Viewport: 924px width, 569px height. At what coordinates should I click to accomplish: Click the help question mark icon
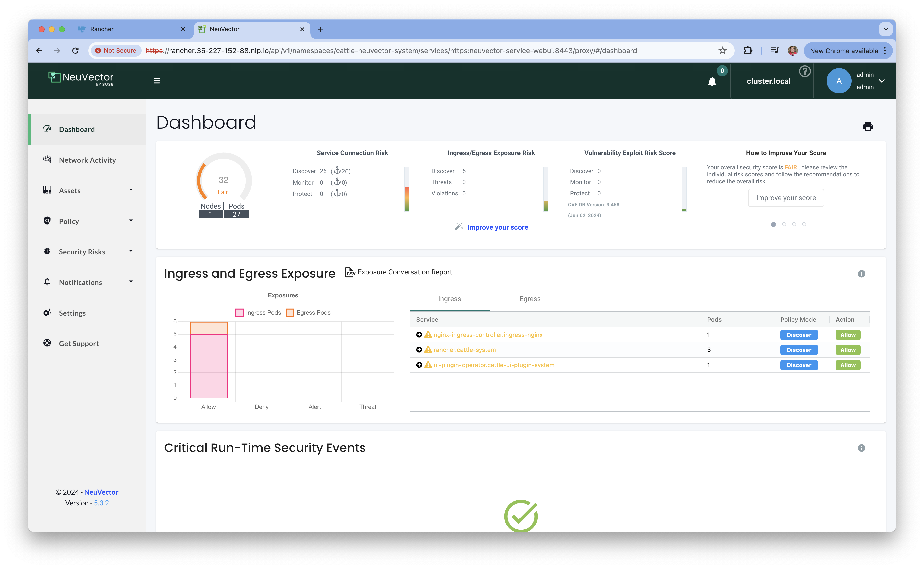point(805,71)
